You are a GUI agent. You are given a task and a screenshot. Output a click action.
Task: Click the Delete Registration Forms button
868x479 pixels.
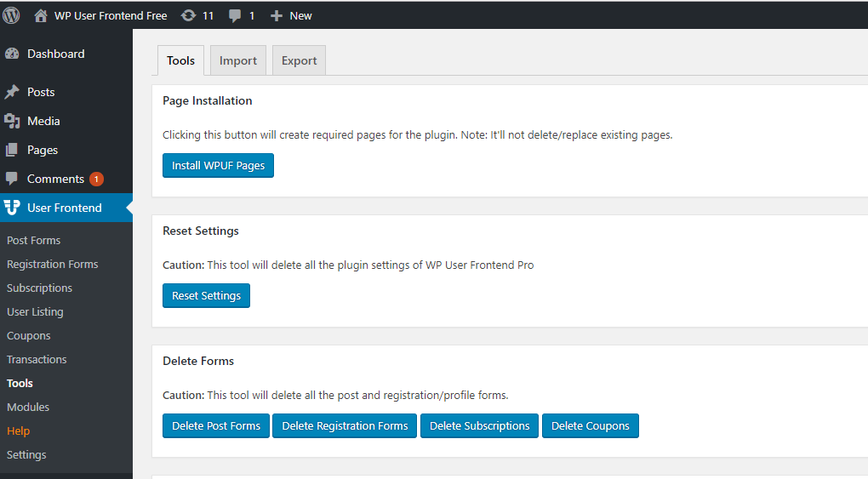coord(345,426)
